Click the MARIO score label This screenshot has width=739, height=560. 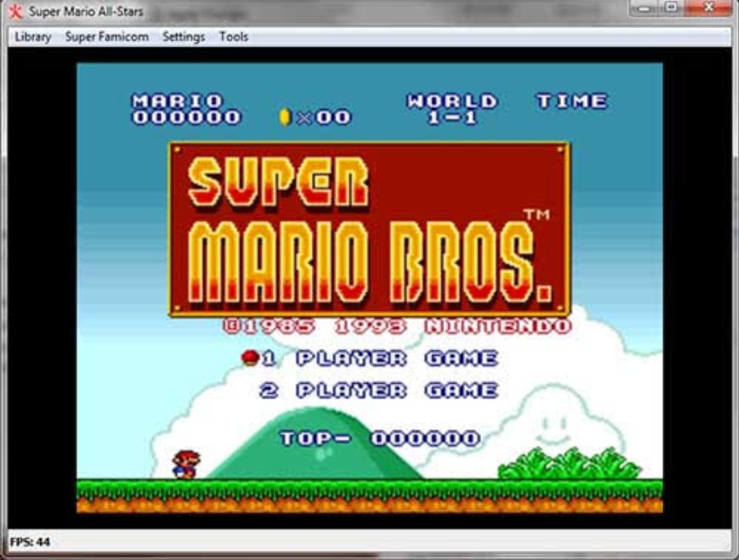177,101
